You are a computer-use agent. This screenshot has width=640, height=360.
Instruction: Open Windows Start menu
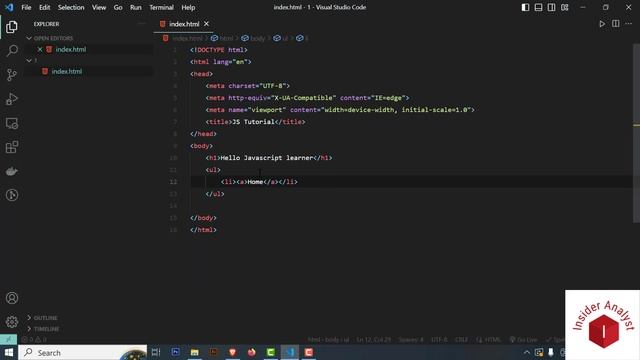9,352
